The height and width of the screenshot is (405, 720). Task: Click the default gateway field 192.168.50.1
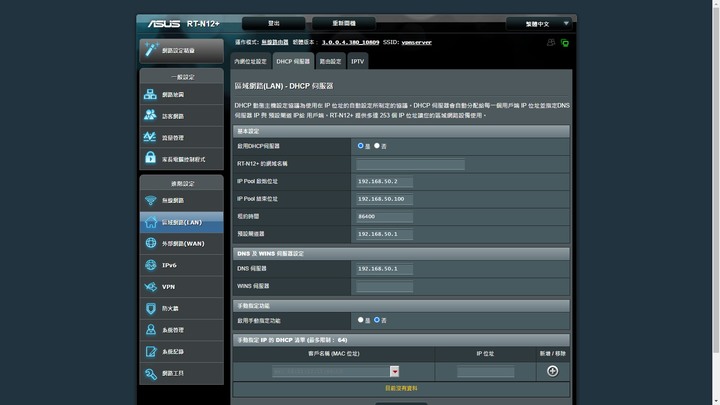384,234
